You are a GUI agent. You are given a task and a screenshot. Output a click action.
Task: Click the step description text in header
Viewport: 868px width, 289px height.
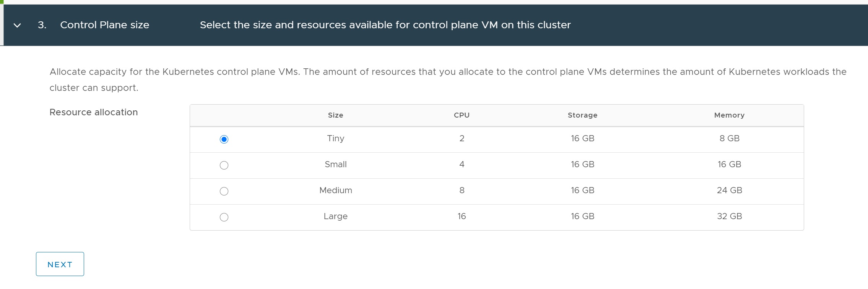point(385,25)
